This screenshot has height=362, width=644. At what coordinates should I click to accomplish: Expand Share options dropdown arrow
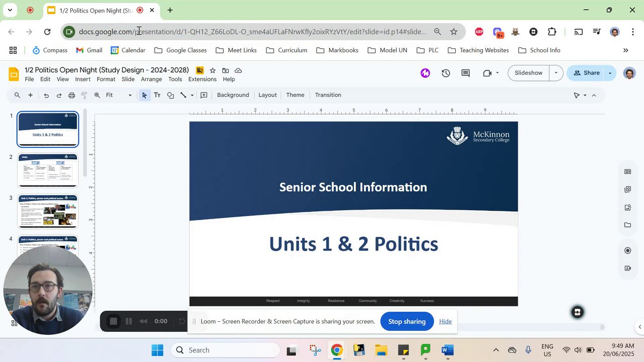click(x=610, y=73)
